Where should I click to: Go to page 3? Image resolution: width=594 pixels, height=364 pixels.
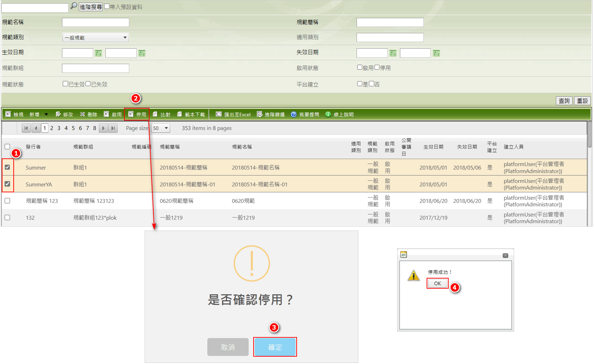point(59,128)
